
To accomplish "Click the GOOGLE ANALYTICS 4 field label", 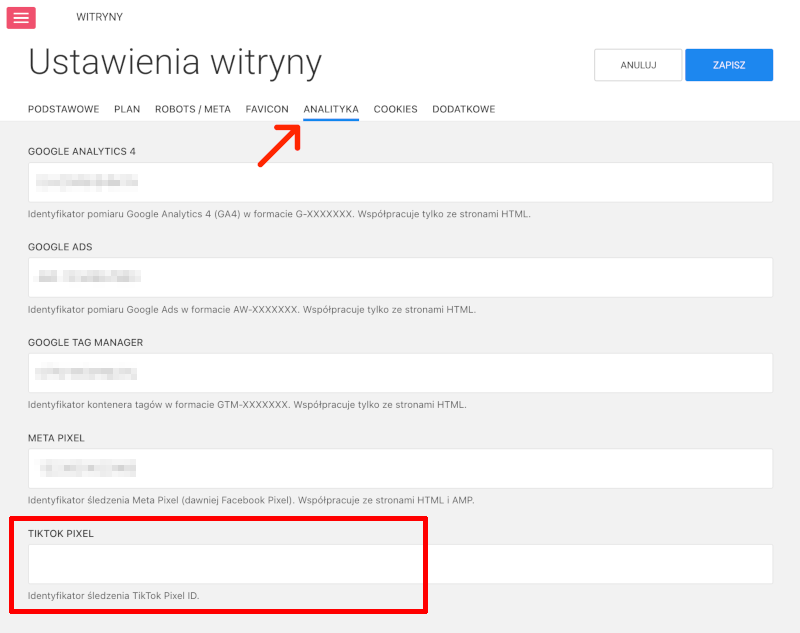I will (x=82, y=151).
